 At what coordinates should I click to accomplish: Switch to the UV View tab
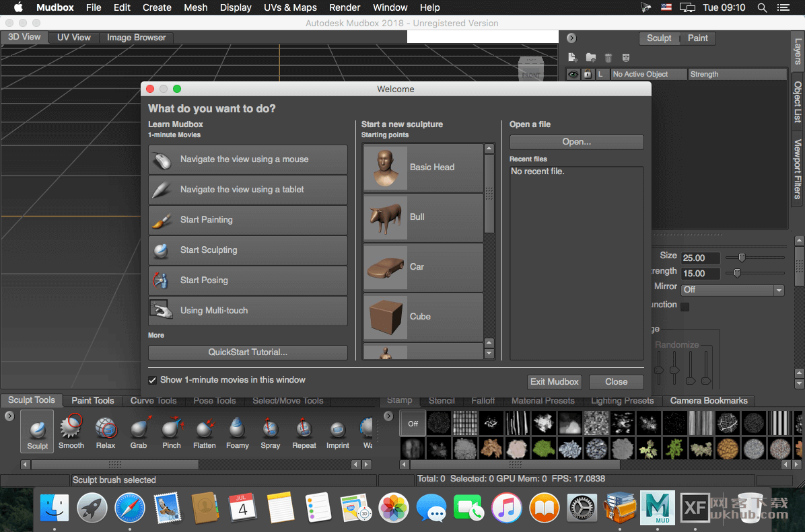(x=73, y=38)
